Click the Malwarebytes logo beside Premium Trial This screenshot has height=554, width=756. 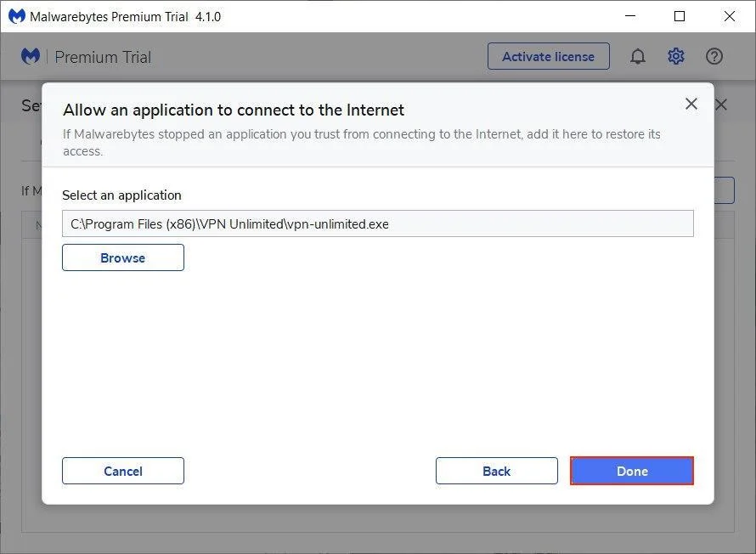point(31,57)
